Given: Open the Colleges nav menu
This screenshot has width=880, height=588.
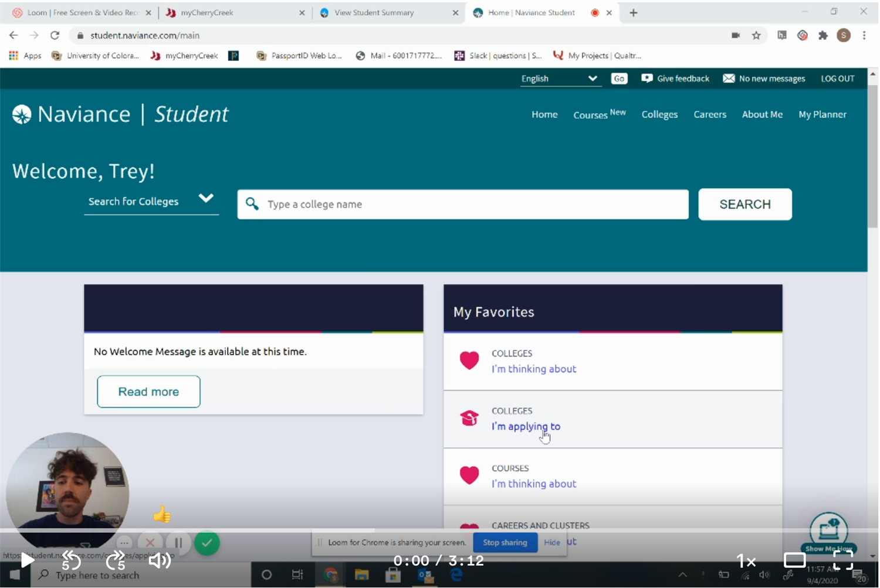Looking at the screenshot, I should [x=659, y=114].
